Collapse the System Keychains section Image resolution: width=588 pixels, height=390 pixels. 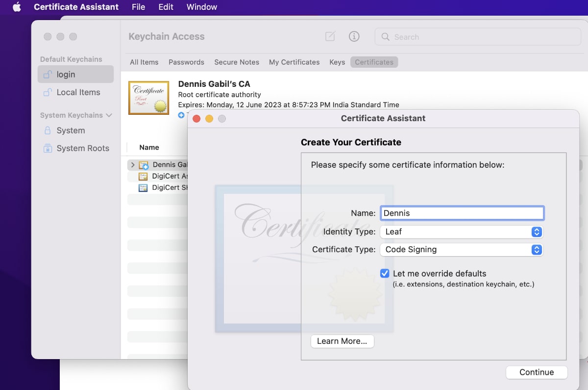coord(109,115)
